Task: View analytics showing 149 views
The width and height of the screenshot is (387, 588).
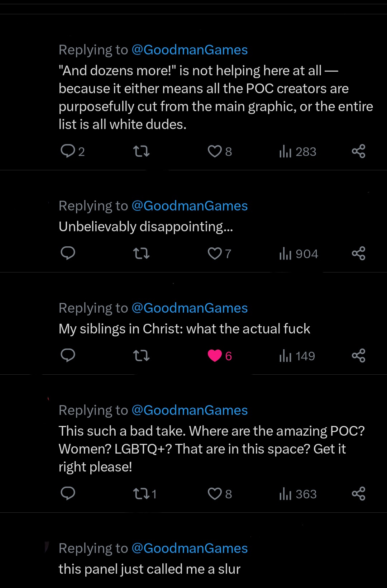Action: coord(297,356)
